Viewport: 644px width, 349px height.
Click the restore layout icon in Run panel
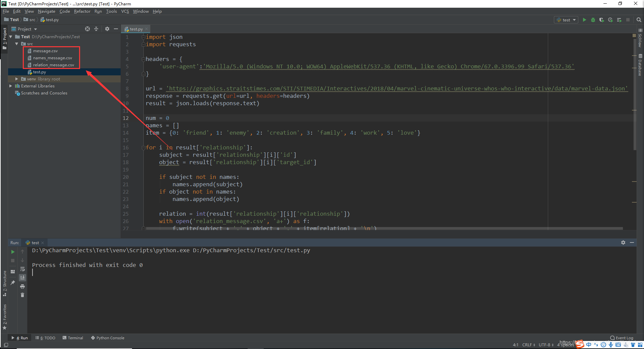[x=13, y=272]
